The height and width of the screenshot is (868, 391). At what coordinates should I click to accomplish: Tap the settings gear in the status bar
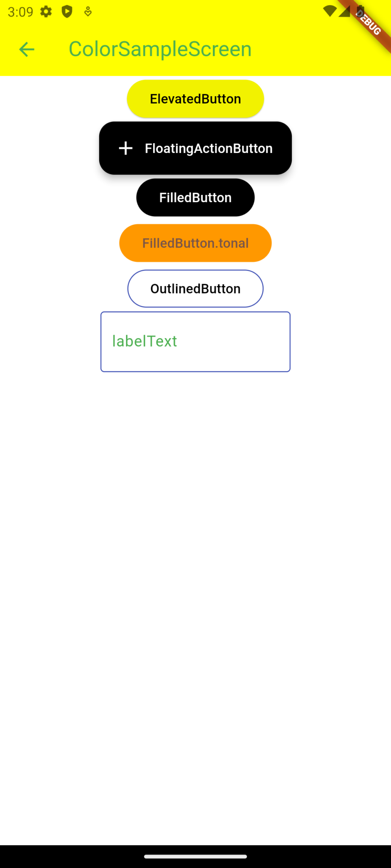pos(47,12)
